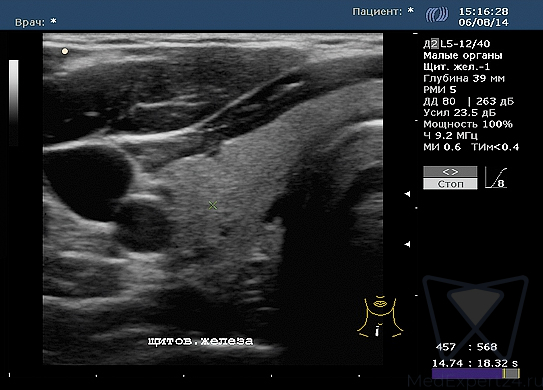Click the cine bar end handle
Screen dimensions: 543x390
coord(505,374)
